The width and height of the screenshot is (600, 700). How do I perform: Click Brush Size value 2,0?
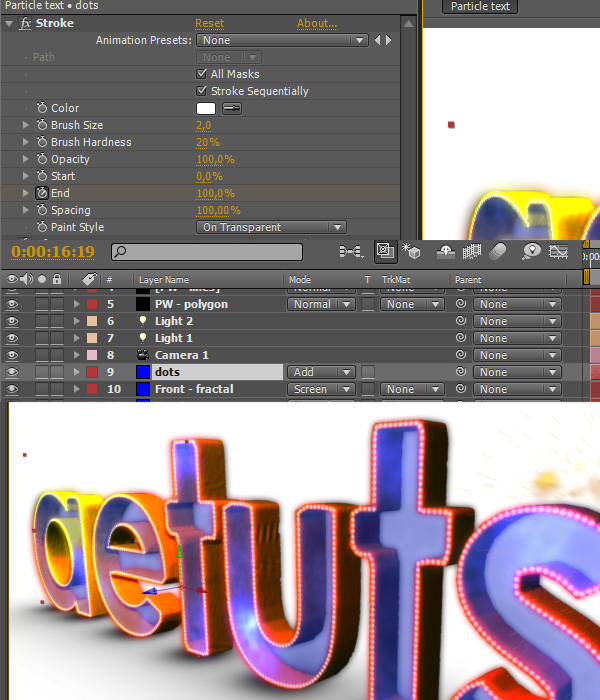[203, 125]
